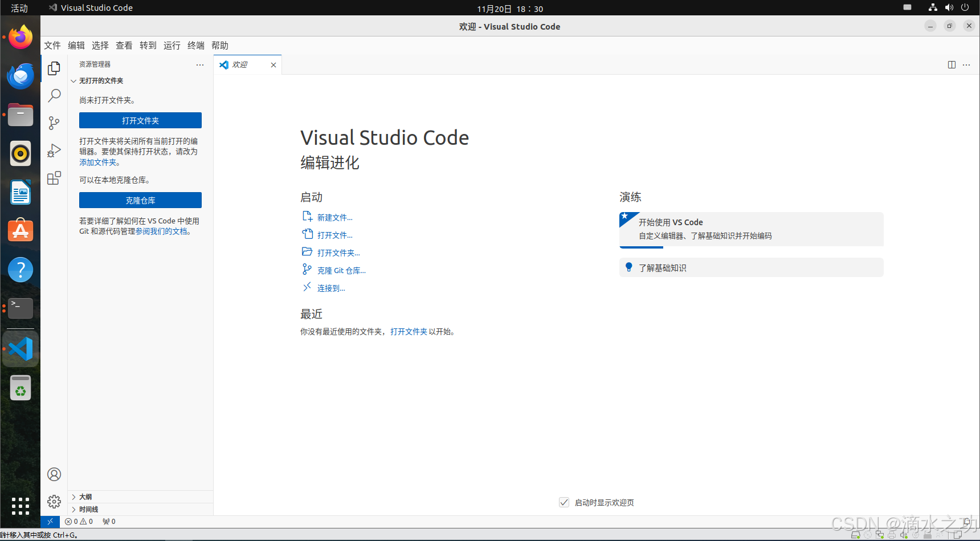The height and width of the screenshot is (541, 980).
Task: Click the 添加文件夹 link
Action: pos(98,162)
